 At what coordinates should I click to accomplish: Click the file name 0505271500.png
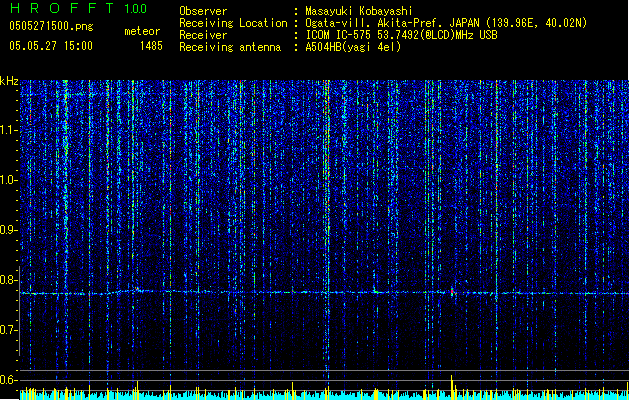click(51, 26)
